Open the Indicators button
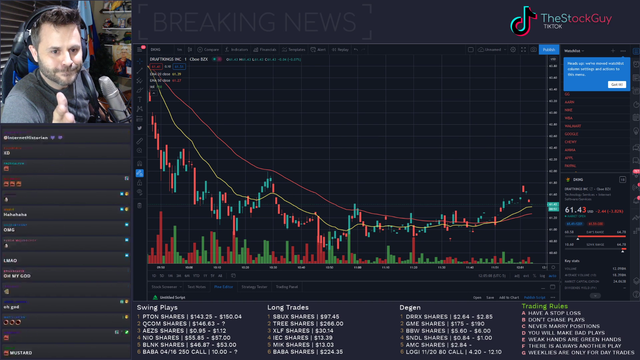The height and width of the screenshot is (360, 640). [236, 49]
